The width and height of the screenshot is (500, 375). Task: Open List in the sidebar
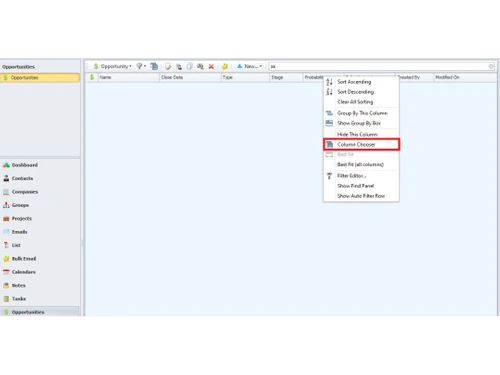40,245
